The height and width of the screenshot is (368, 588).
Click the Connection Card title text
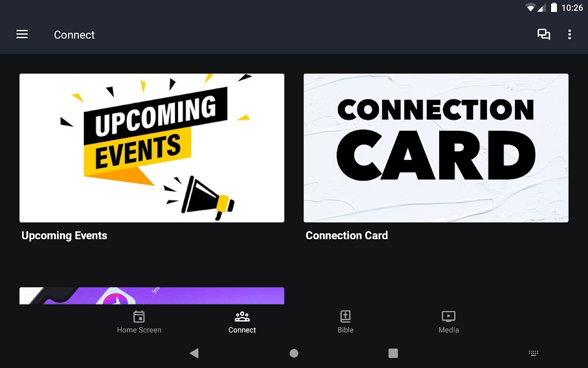(347, 236)
